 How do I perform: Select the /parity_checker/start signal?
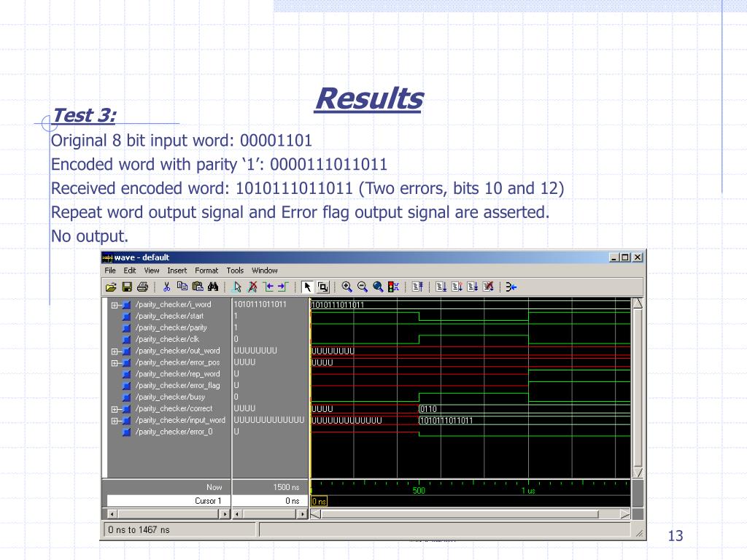point(169,316)
